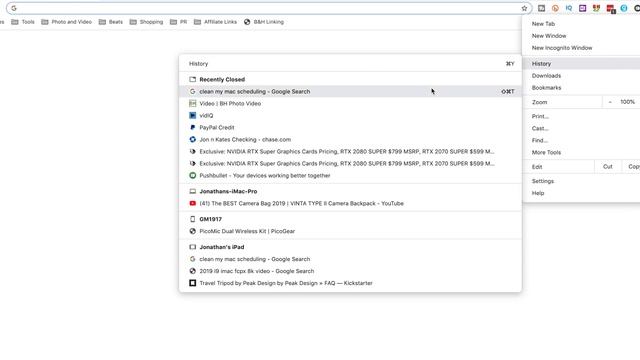This screenshot has width=640, height=360.
Task: Click the Cut button in Edit row
Action: point(608,167)
